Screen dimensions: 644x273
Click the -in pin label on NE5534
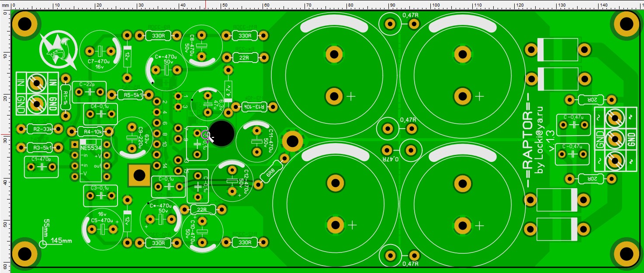pyautogui.click(x=84, y=156)
